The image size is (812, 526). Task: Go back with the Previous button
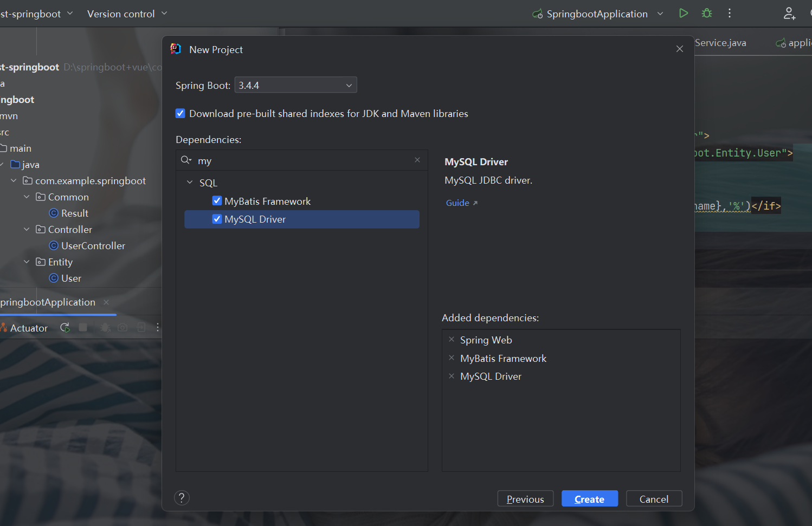coord(525,498)
